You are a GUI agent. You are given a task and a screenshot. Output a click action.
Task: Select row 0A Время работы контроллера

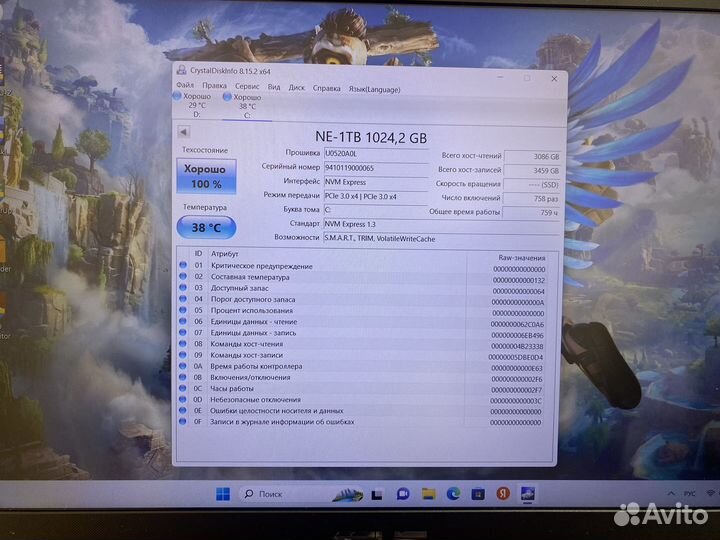tap(363, 367)
